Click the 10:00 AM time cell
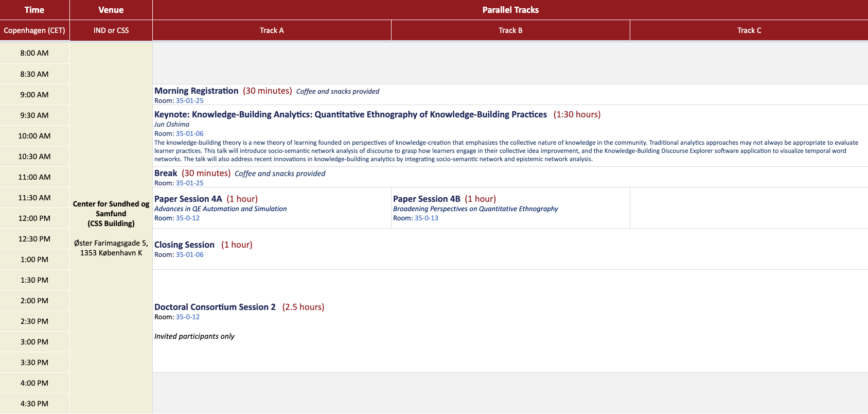Viewport: 868px width, 414px height. [34, 136]
